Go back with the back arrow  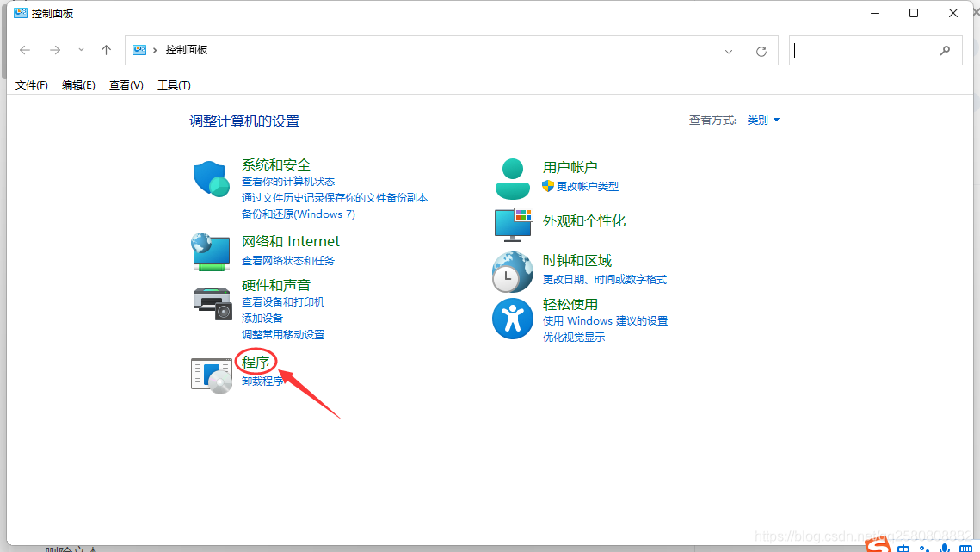coord(25,50)
